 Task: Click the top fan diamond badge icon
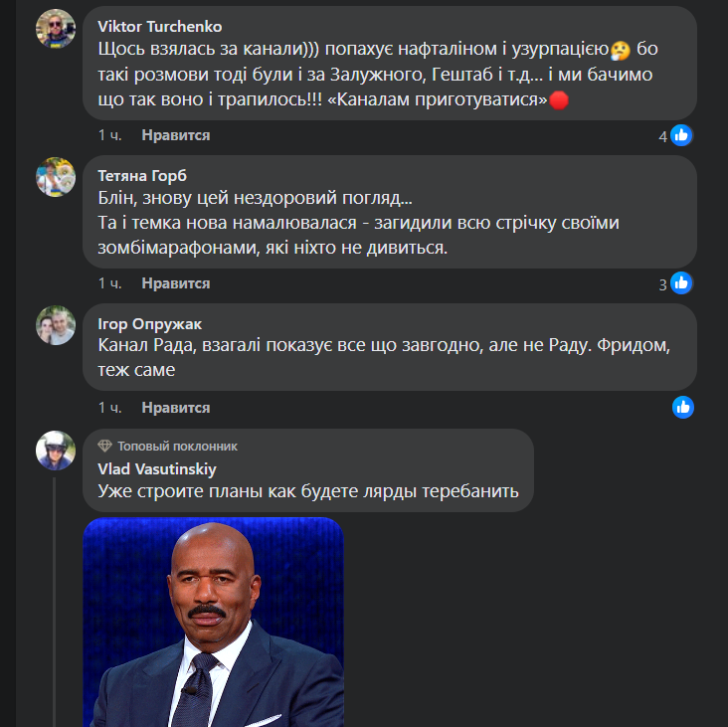pos(104,446)
